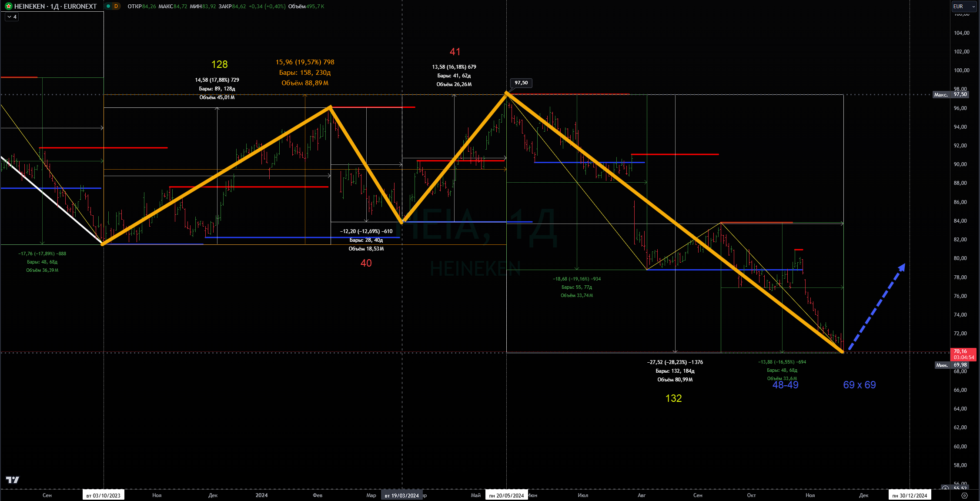The image size is (980, 501).
Task: Click measurement label 13,58 (16,18%) 679
Action: click(454, 67)
